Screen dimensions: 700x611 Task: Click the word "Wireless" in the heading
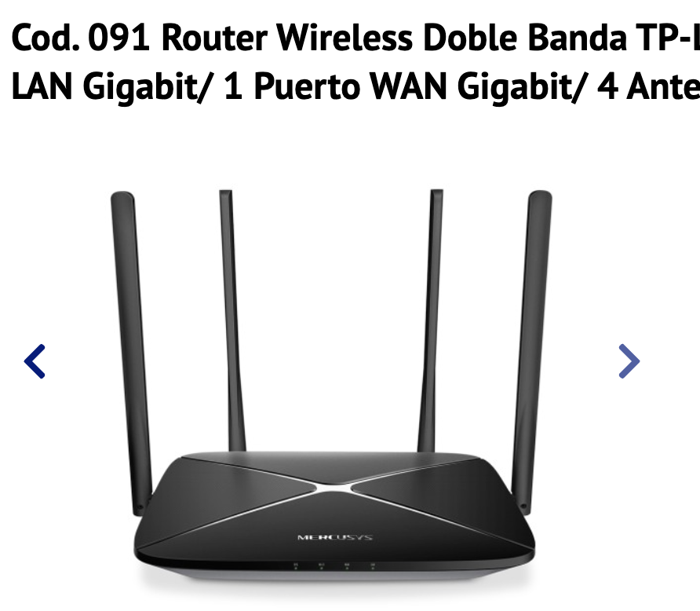[345, 38]
